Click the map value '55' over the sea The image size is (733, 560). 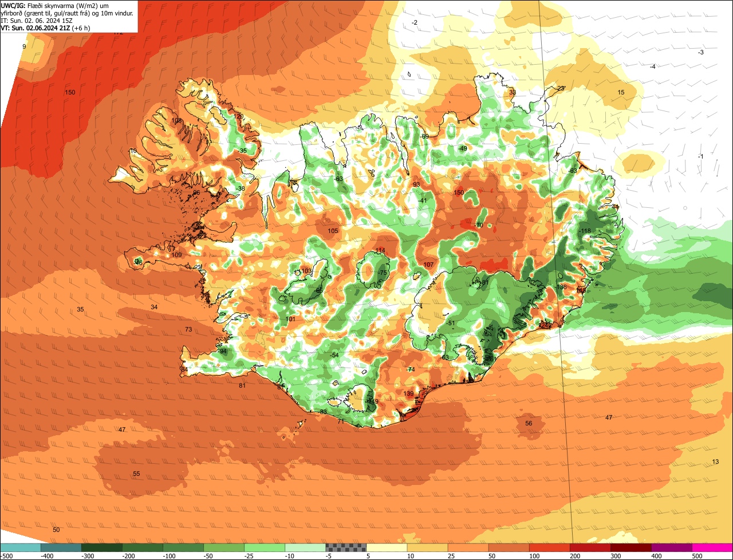tap(136, 474)
